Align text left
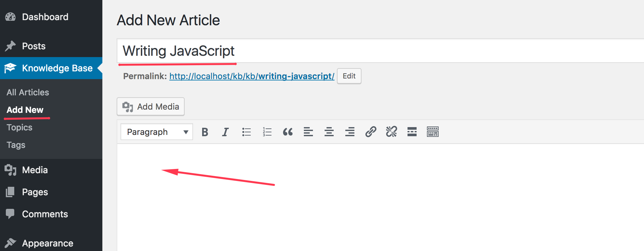The image size is (644, 251). [x=308, y=132]
